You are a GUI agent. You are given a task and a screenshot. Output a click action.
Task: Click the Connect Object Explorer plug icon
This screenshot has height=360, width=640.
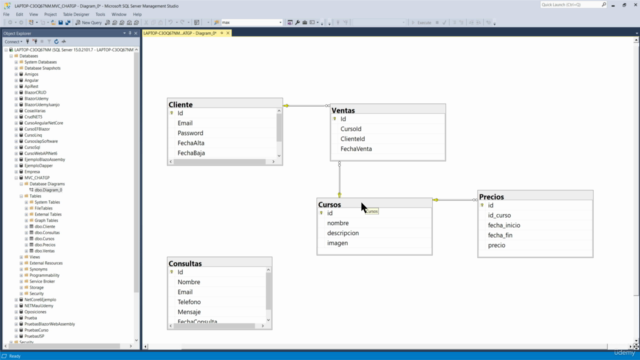(x=27, y=42)
